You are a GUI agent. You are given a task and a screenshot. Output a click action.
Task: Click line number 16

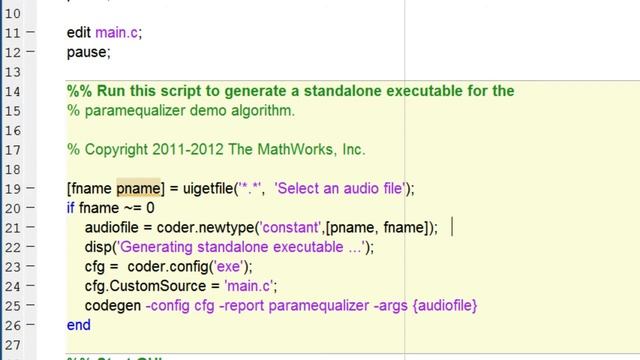(13, 131)
